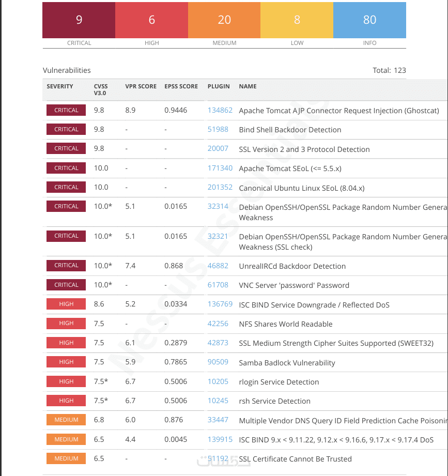Click MEDIUM badge in plugin 33447 row
Image resolution: width=448 pixels, height=476 pixels.
[x=66, y=420]
